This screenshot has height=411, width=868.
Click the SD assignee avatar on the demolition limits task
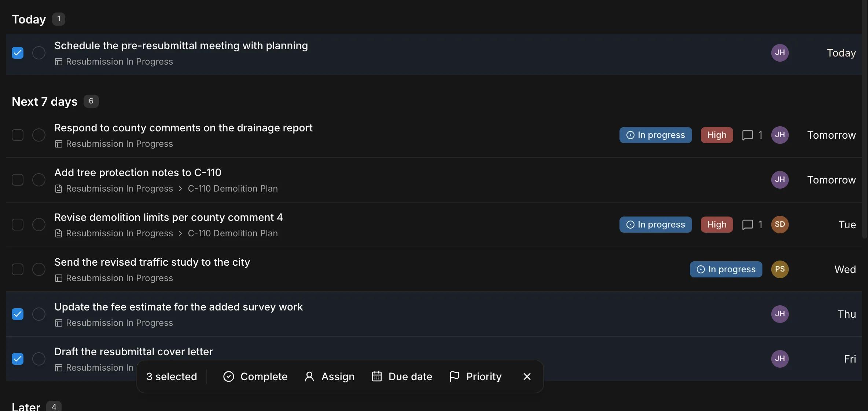click(x=780, y=225)
